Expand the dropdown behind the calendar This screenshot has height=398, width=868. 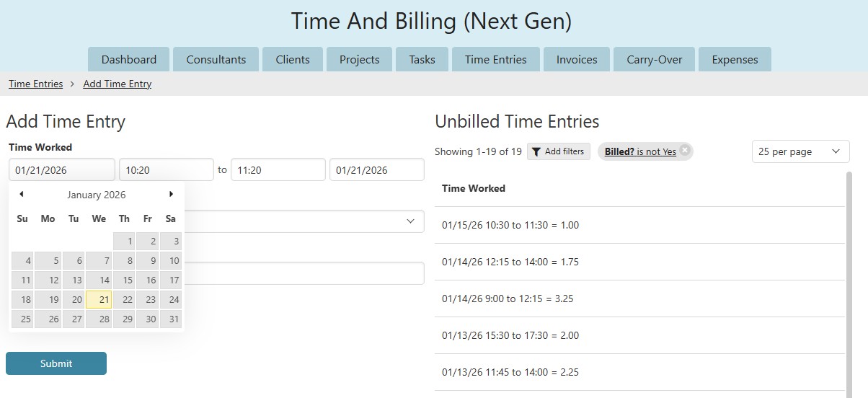[411, 221]
